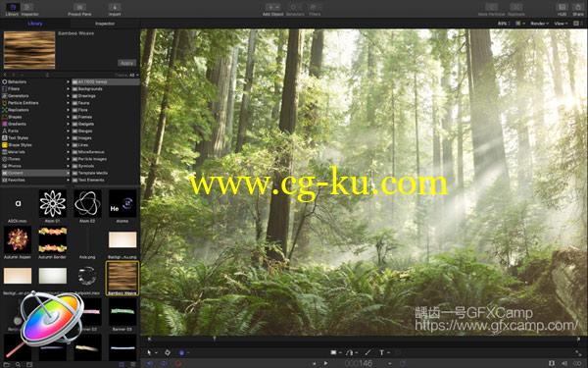This screenshot has width=588, height=368.
Task: Select the Autumn Border thumbnail
Action: 53,239
